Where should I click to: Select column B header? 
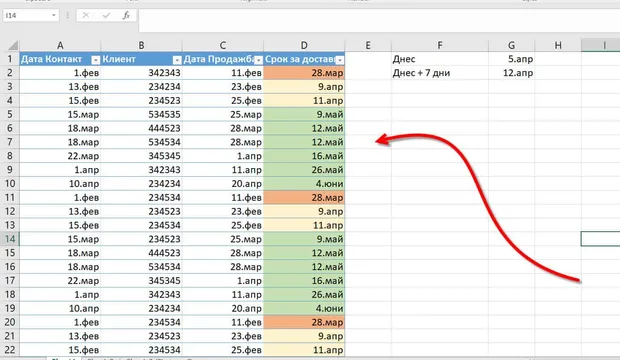pos(141,45)
